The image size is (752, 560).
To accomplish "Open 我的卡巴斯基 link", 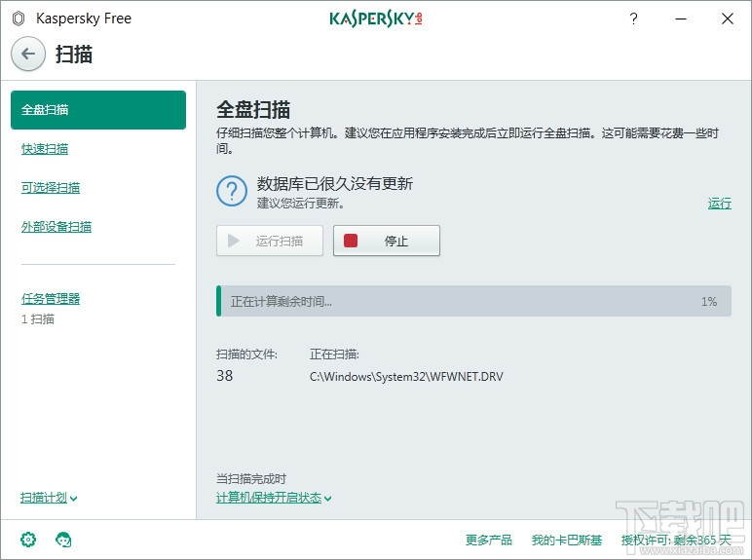I will (x=566, y=540).
